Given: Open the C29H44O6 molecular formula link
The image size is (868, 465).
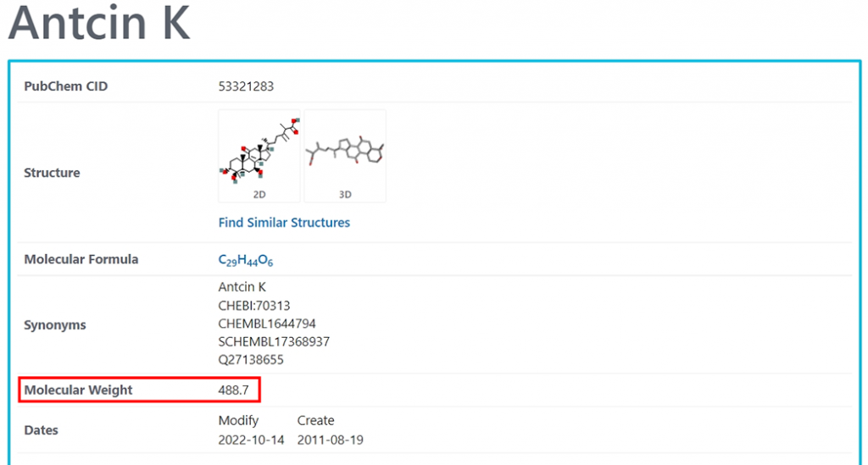Looking at the screenshot, I should coord(246,260).
